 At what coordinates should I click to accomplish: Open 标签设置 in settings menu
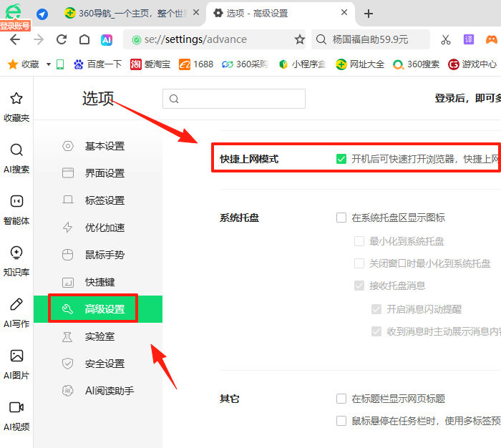[x=98, y=200]
